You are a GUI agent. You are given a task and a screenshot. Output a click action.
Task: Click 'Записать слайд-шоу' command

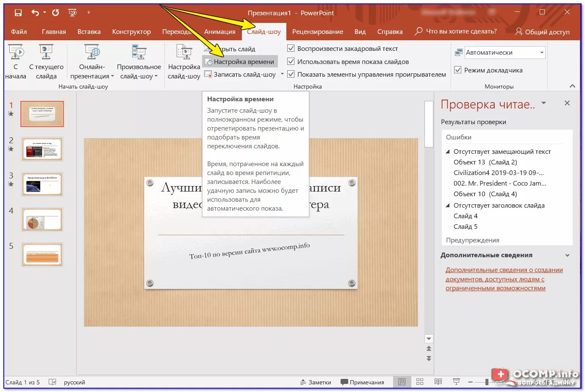click(240, 75)
